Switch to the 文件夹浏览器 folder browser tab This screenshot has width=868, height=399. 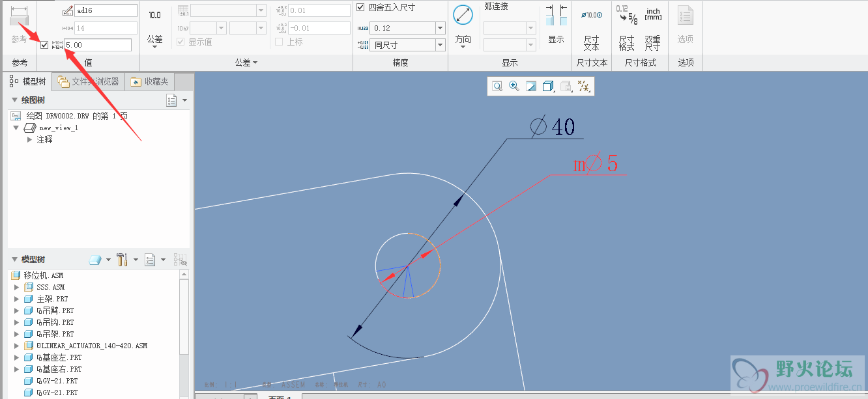pyautogui.click(x=88, y=81)
